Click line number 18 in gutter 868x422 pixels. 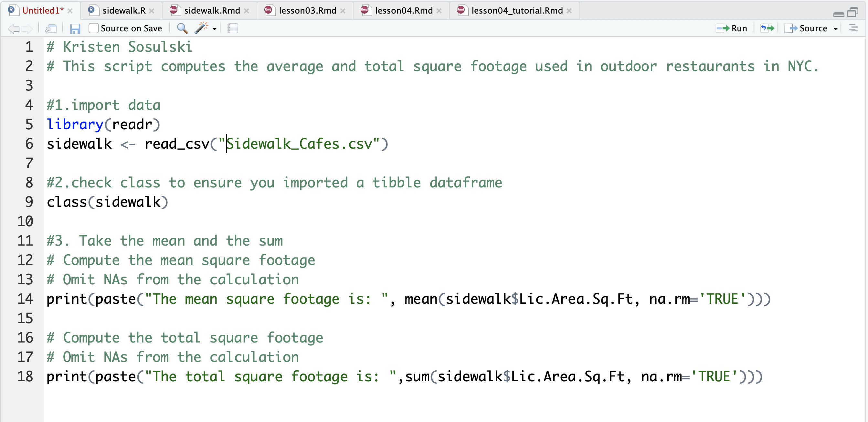(25, 376)
